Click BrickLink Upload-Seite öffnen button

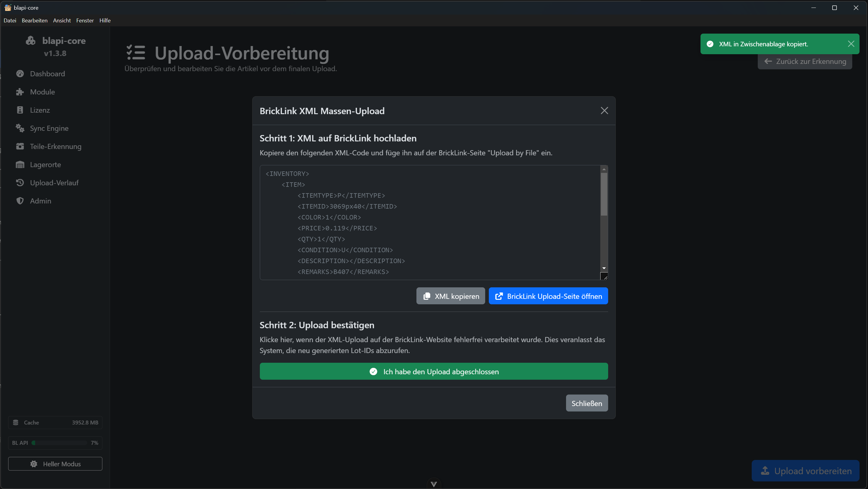[548, 296]
